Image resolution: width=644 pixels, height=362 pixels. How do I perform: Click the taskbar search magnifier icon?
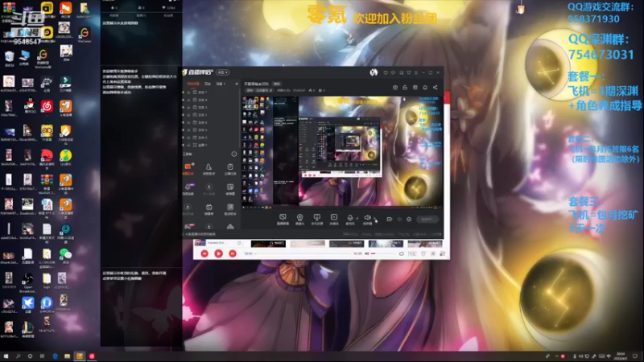pyautogui.click(x=18, y=356)
